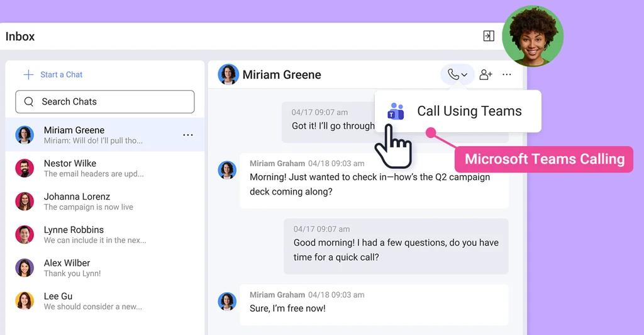Click the 'We should consider a new...' preview
The width and height of the screenshot is (644, 335).
pyautogui.click(x=93, y=307)
